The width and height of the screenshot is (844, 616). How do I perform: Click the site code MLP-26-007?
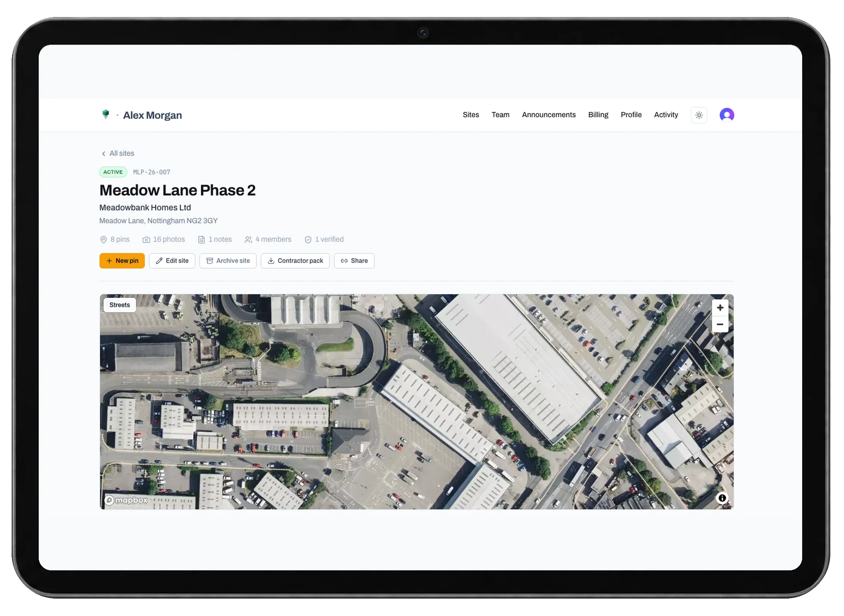[152, 172]
